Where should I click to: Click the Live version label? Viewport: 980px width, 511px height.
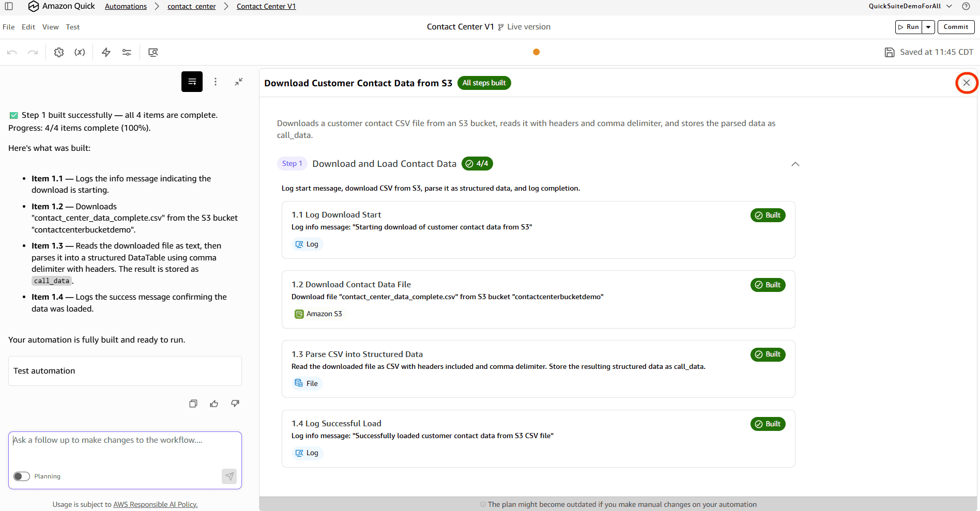click(x=528, y=27)
